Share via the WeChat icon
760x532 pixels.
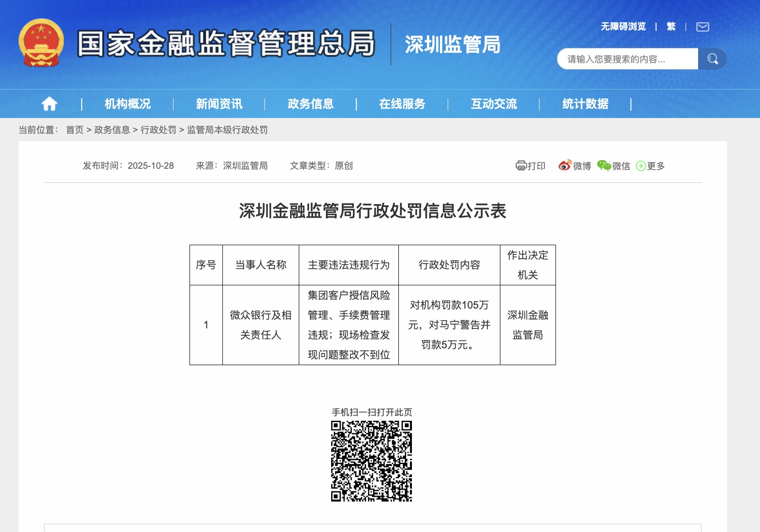tap(604, 165)
